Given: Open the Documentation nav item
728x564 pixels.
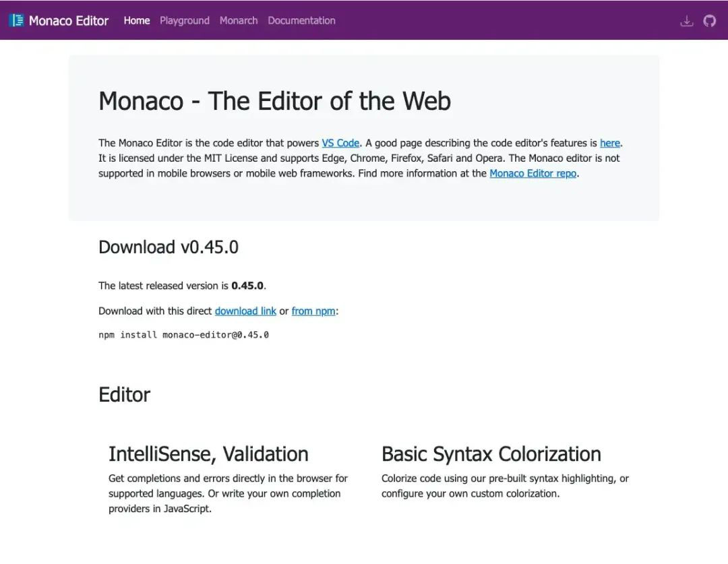Looking at the screenshot, I should [301, 21].
